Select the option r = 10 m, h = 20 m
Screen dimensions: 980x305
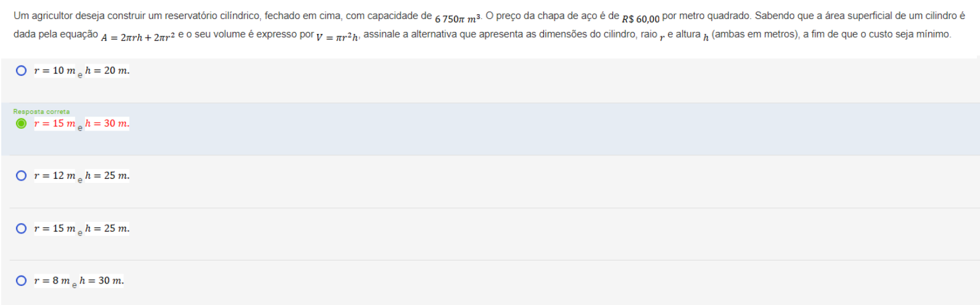pos(22,71)
